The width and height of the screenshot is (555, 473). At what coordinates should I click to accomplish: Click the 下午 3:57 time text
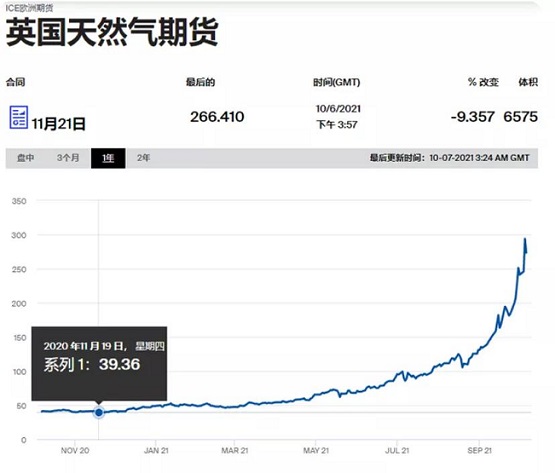point(337,125)
